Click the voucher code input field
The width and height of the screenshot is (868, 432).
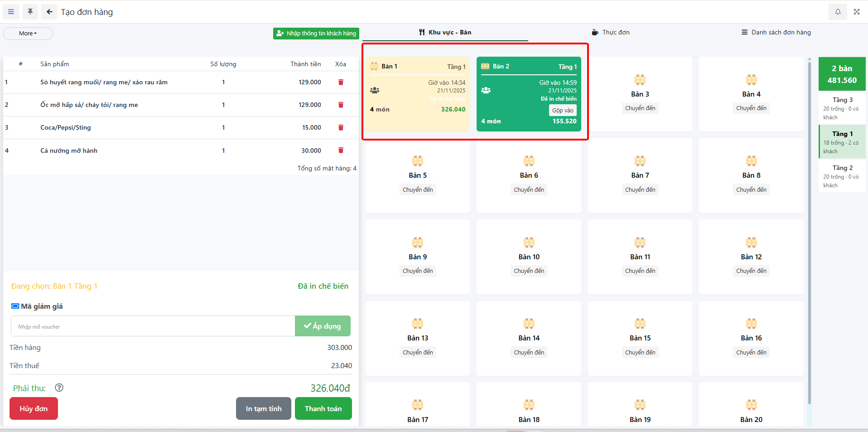coord(153,326)
